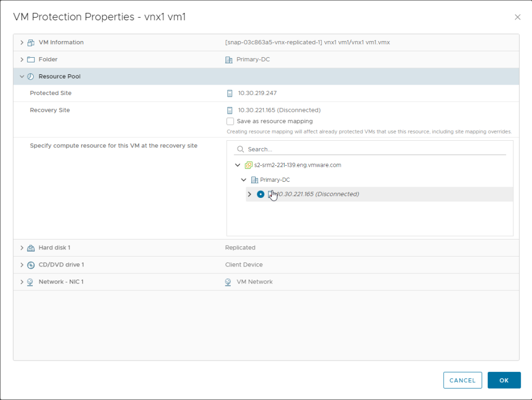Click the CD/DVD drive 1 icon

tap(31, 265)
